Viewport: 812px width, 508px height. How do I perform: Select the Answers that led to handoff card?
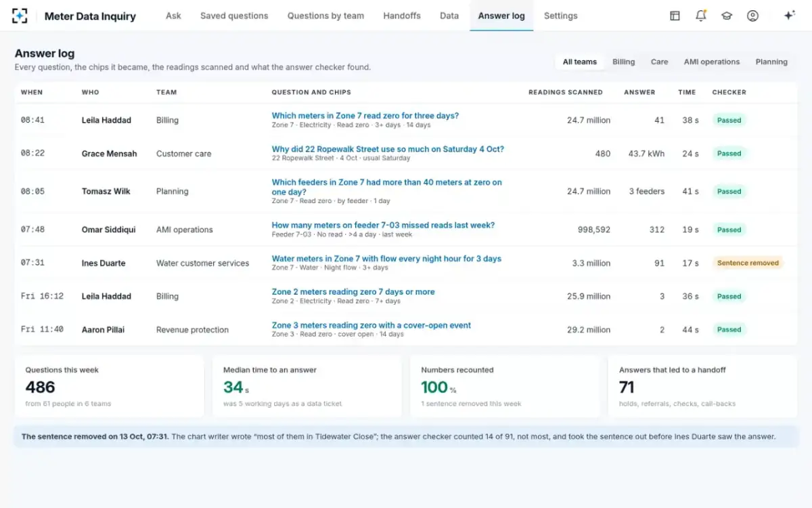702,387
